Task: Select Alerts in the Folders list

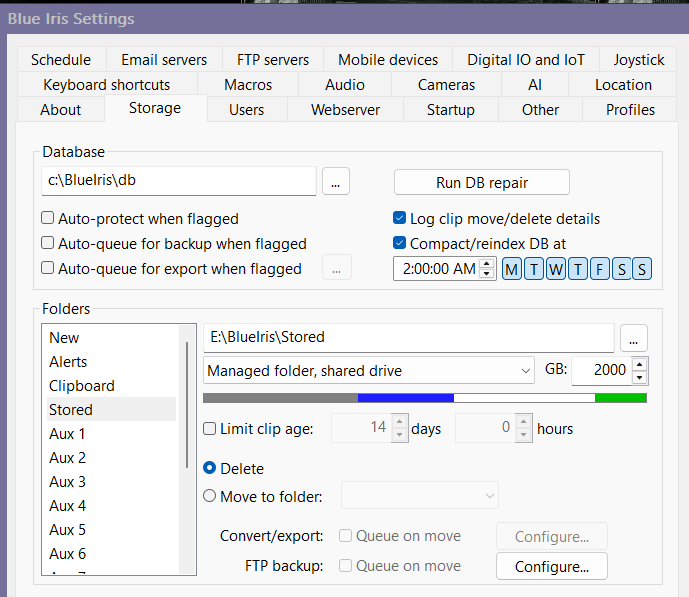Action: pyautogui.click(x=68, y=362)
